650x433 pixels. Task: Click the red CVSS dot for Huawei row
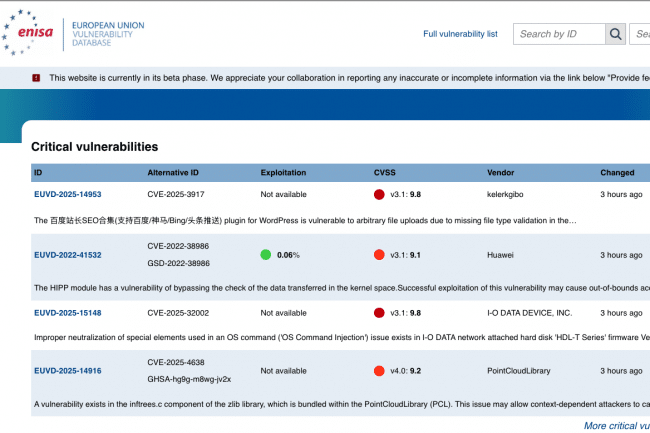click(x=379, y=255)
